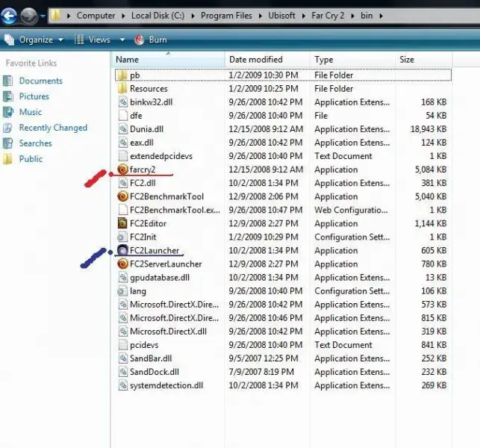This screenshot has height=448, width=480.
Task: Open Music in Favorite Links
Action: click(x=31, y=112)
